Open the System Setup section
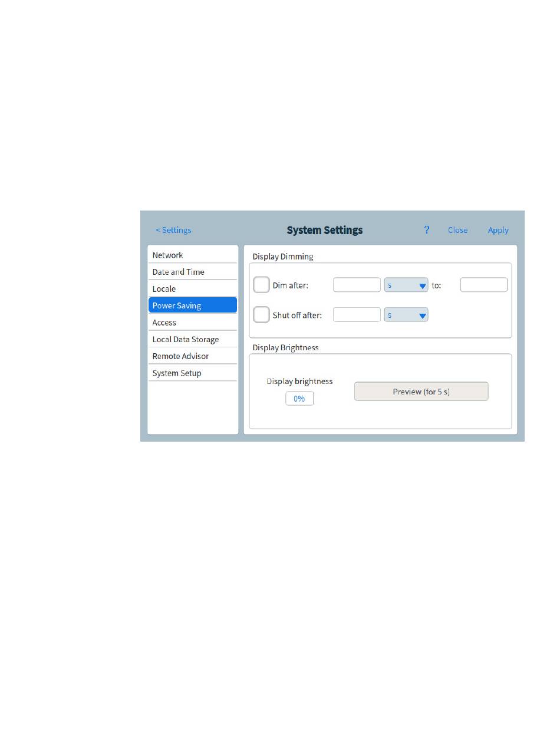Screen dimensions: 560x743 [x=193, y=373]
